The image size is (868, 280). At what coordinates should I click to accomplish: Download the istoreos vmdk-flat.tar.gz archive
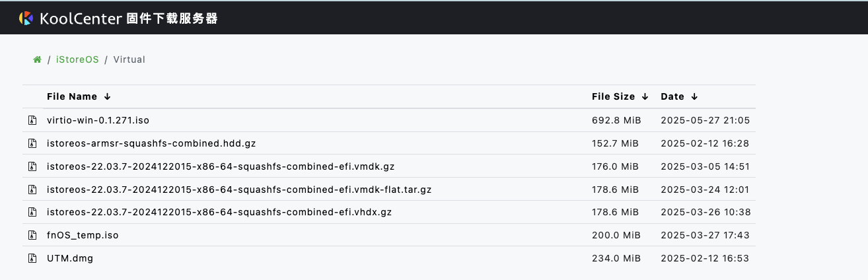[239, 190]
